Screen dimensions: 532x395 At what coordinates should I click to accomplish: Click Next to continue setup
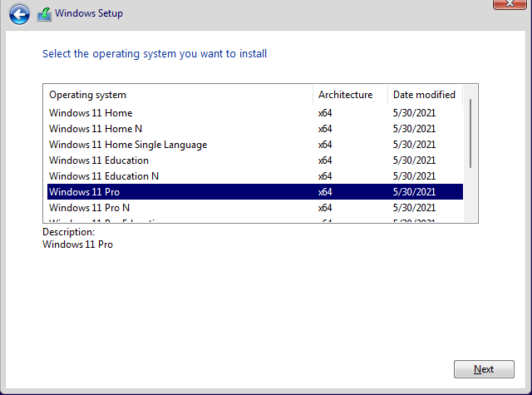tap(483, 369)
